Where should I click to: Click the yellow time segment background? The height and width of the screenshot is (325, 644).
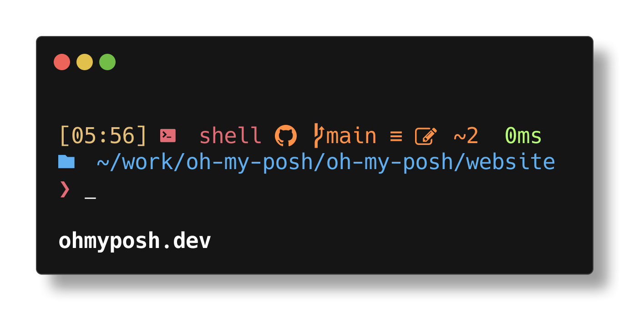tap(102, 135)
